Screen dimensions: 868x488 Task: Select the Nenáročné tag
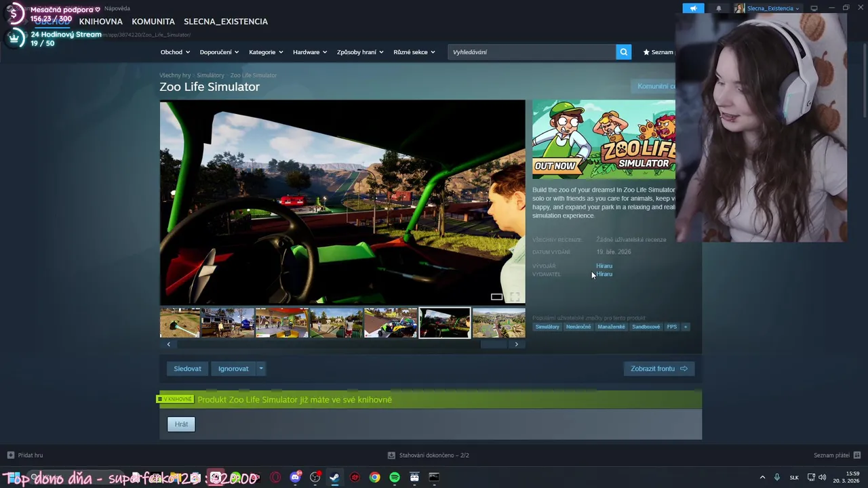click(x=578, y=327)
